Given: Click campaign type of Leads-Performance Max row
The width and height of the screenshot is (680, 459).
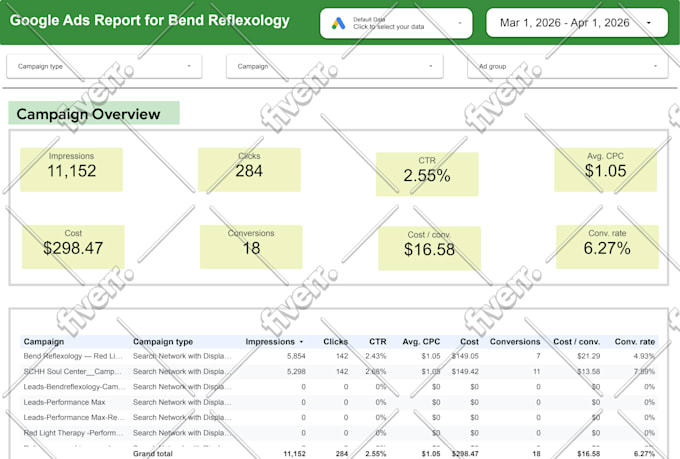Looking at the screenshot, I should (x=182, y=402).
